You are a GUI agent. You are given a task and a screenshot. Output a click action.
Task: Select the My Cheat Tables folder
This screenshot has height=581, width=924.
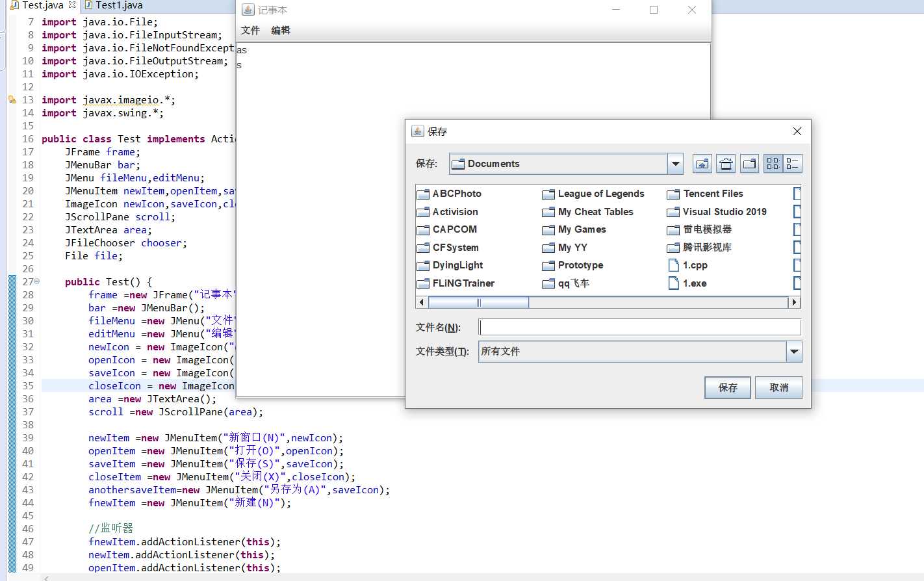pyautogui.click(x=587, y=212)
